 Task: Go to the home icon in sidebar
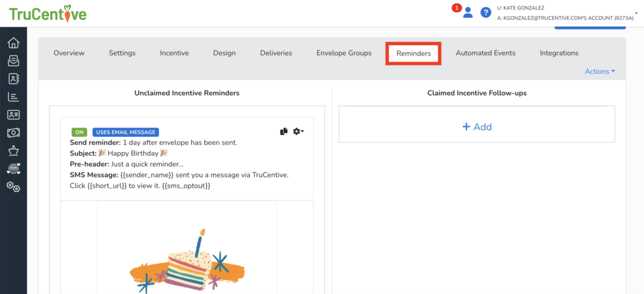coord(13,43)
